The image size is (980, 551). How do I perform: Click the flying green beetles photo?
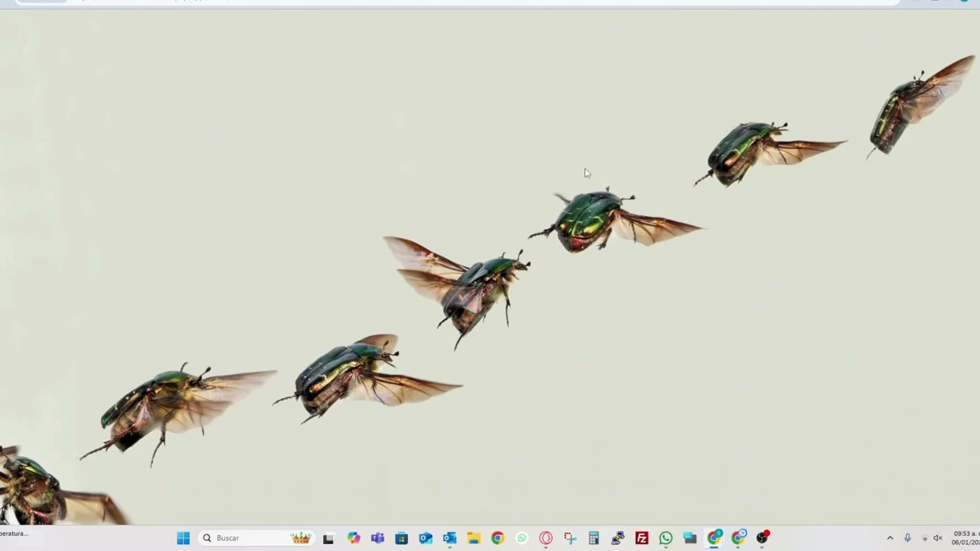pos(490,268)
